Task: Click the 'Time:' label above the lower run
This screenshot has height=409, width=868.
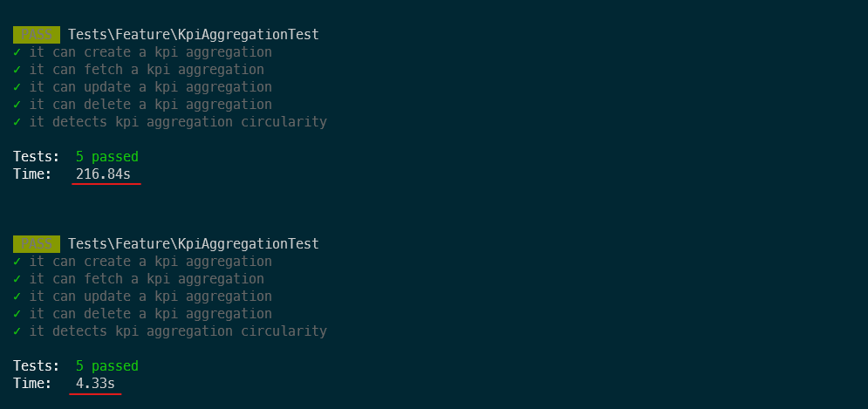Action: click(x=32, y=174)
